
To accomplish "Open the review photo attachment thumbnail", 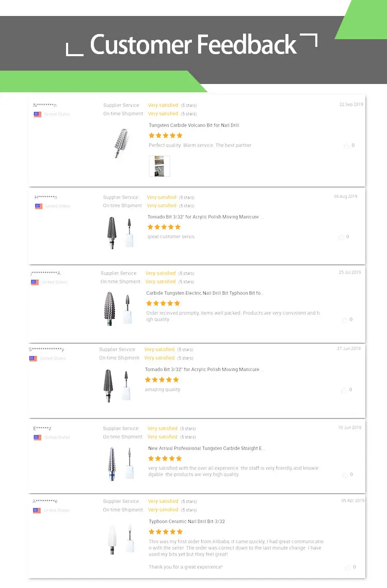I will tap(159, 166).
